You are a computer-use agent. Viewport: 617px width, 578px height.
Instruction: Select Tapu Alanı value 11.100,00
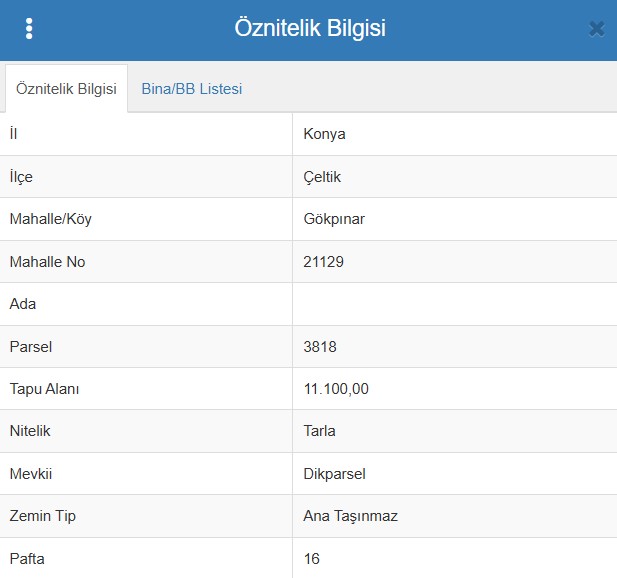pos(336,389)
